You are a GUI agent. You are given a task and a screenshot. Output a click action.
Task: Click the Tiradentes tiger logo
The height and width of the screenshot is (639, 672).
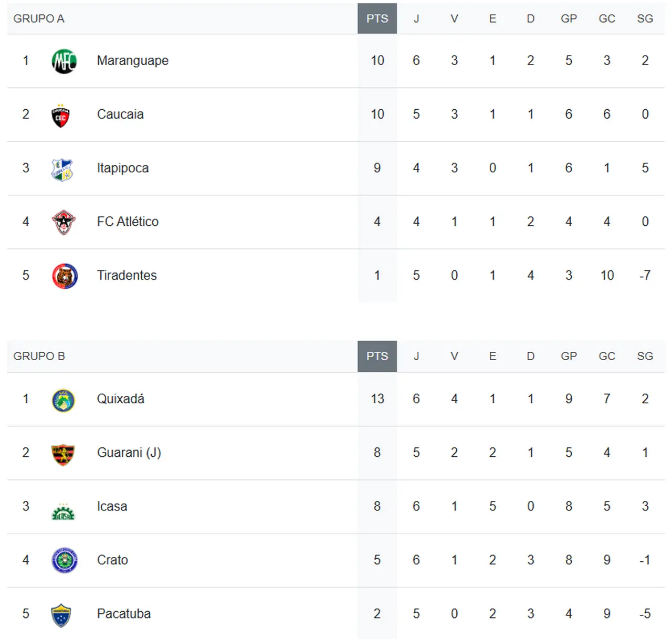pos(65,276)
